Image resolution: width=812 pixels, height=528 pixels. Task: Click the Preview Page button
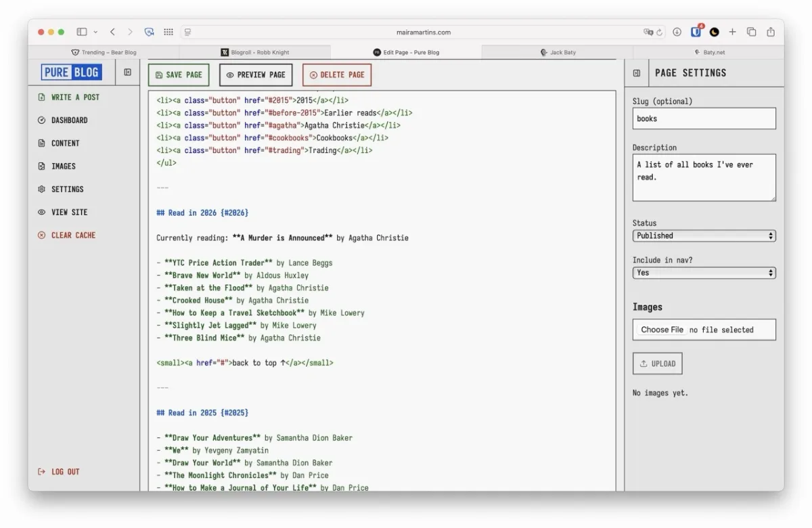point(256,75)
